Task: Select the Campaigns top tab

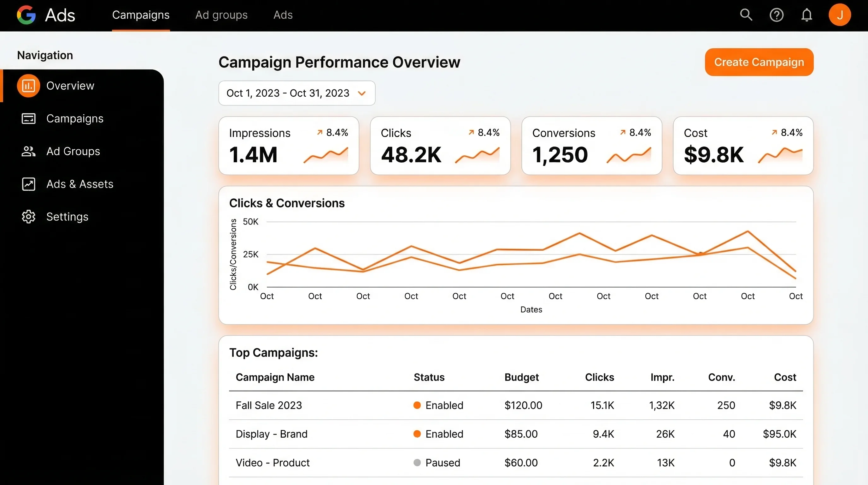Action: (x=140, y=15)
